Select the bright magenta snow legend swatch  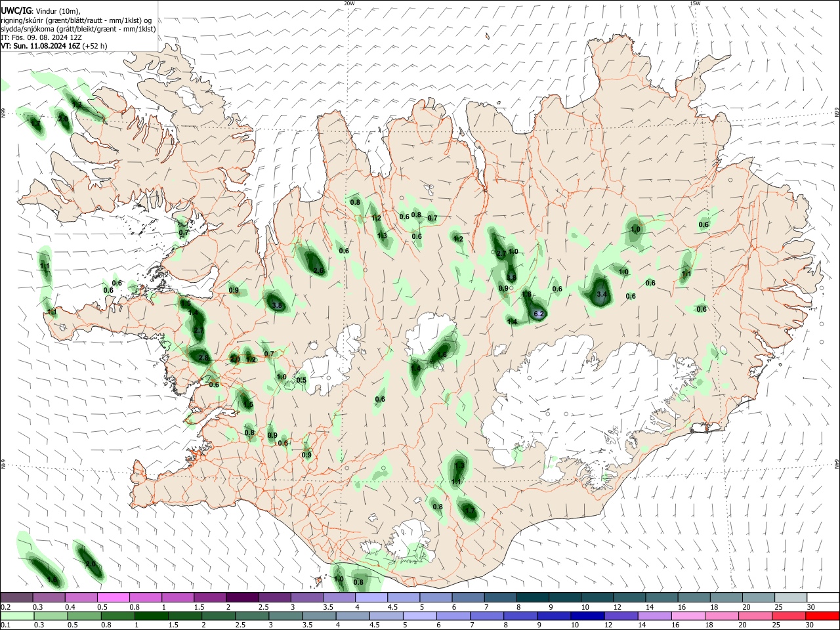point(113,597)
